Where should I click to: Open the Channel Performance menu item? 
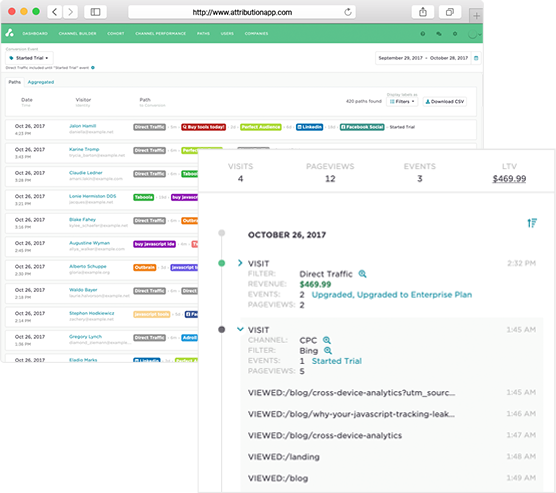pyautogui.click(x=160, y=33)
